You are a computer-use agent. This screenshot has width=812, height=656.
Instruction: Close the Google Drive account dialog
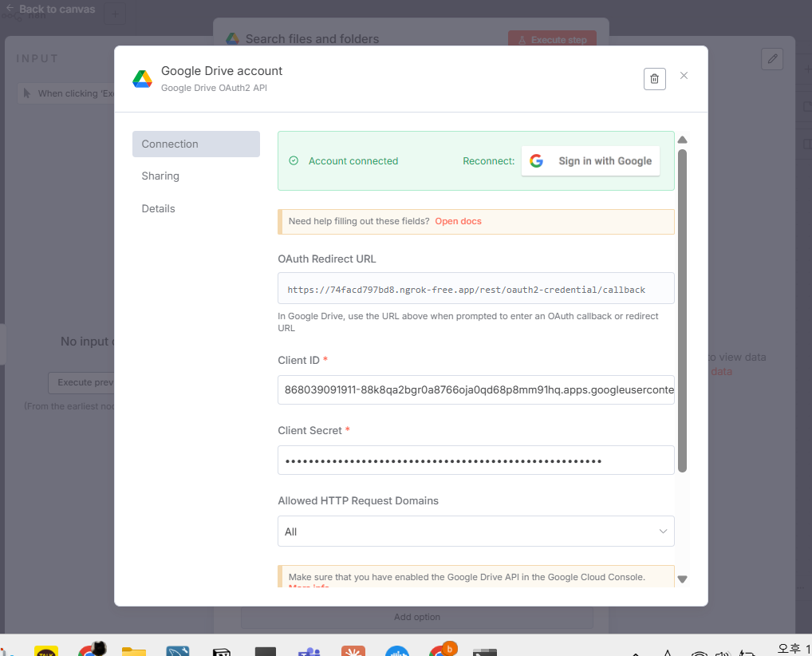coord(684,76)
